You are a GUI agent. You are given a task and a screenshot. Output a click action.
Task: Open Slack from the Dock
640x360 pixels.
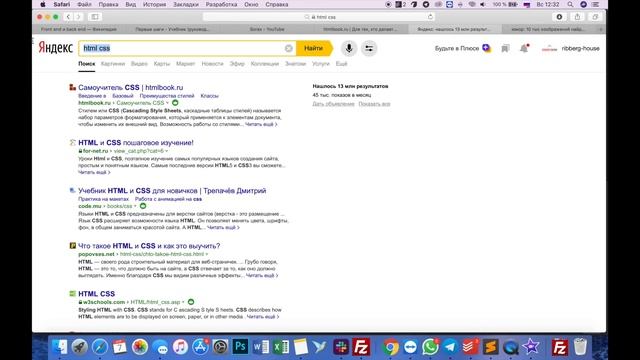click(341, 347)
